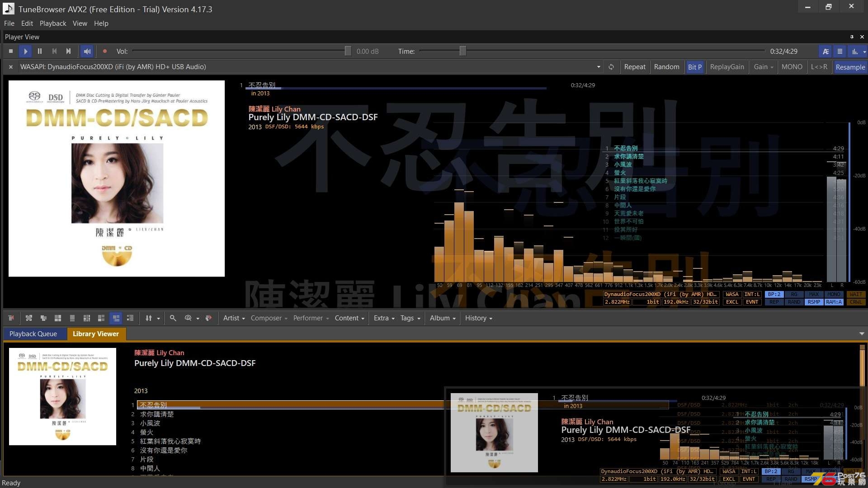This screenshot has height=488, width=868.
Task: Open the Album dropdown
Action: tap(443, 318)
